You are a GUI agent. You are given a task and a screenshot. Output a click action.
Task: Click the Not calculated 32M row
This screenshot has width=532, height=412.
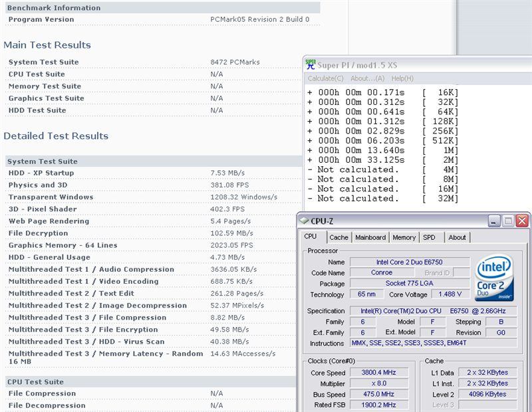[x=383, y=199]
